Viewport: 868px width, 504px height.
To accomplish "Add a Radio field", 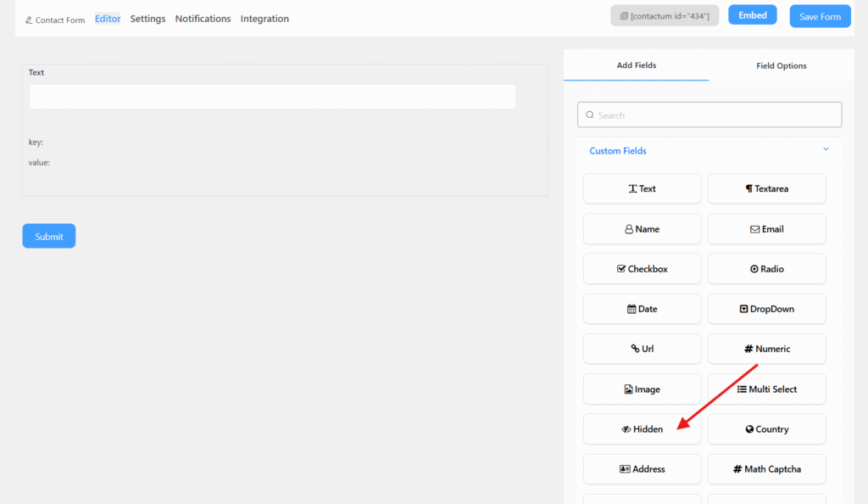I will point(766,269).
